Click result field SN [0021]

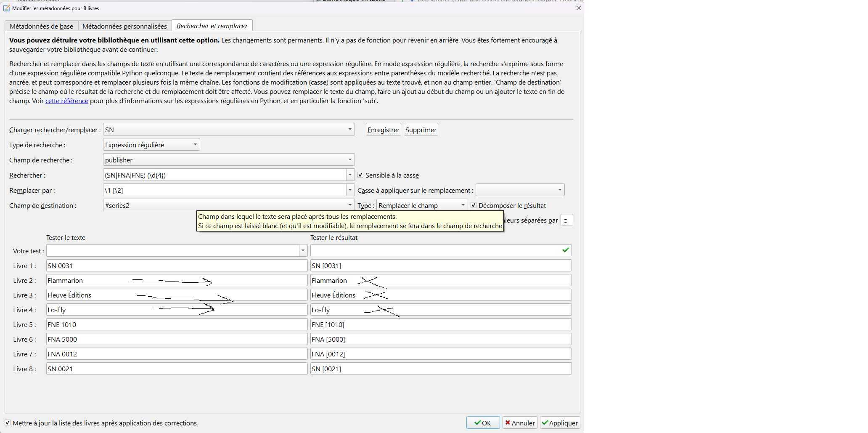click(x=441, y=369)
